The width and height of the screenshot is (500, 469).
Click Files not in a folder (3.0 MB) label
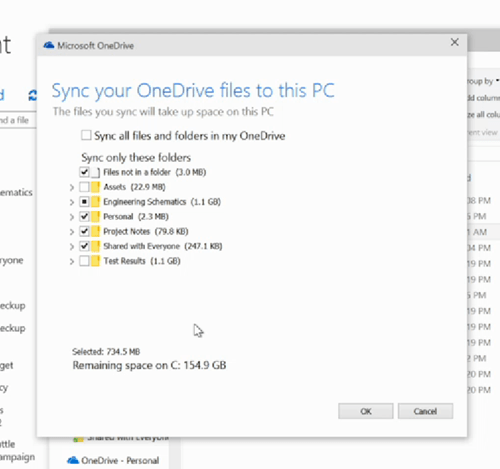pos(155,172)
